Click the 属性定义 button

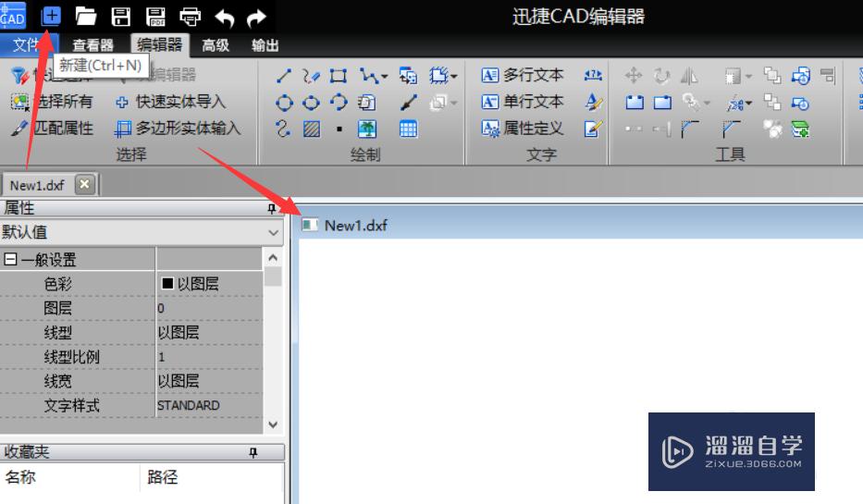523,129
